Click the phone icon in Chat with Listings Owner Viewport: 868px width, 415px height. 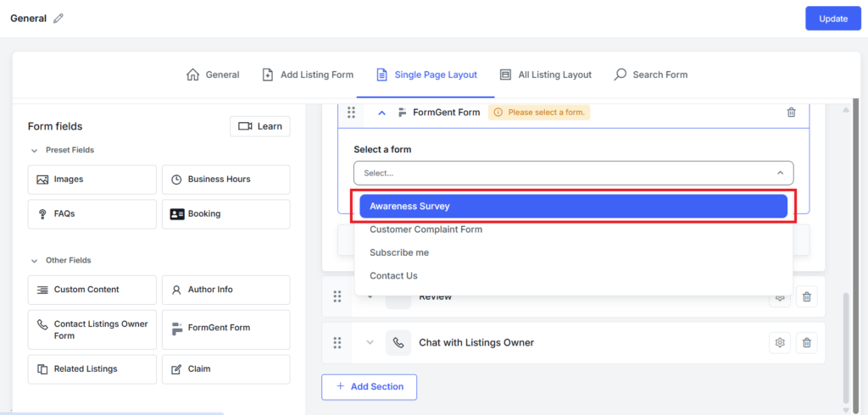pyautogui.click(x=398, y=342)
